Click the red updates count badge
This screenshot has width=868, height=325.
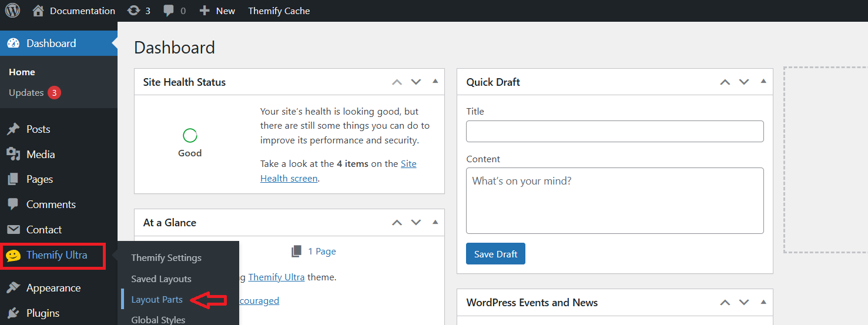[x=55, y=93]
